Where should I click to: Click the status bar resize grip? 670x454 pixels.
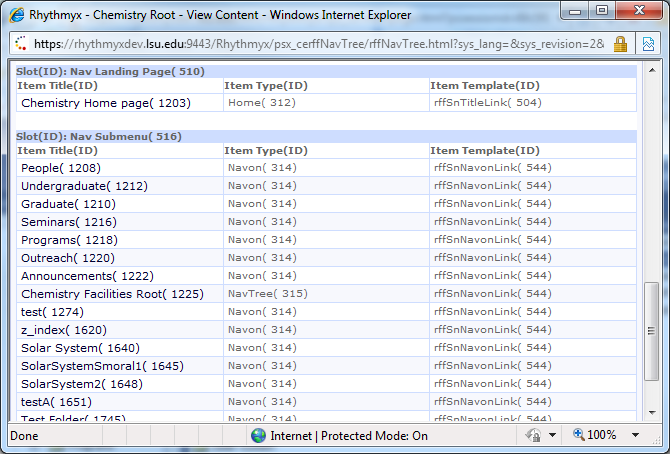click(657, 440)
